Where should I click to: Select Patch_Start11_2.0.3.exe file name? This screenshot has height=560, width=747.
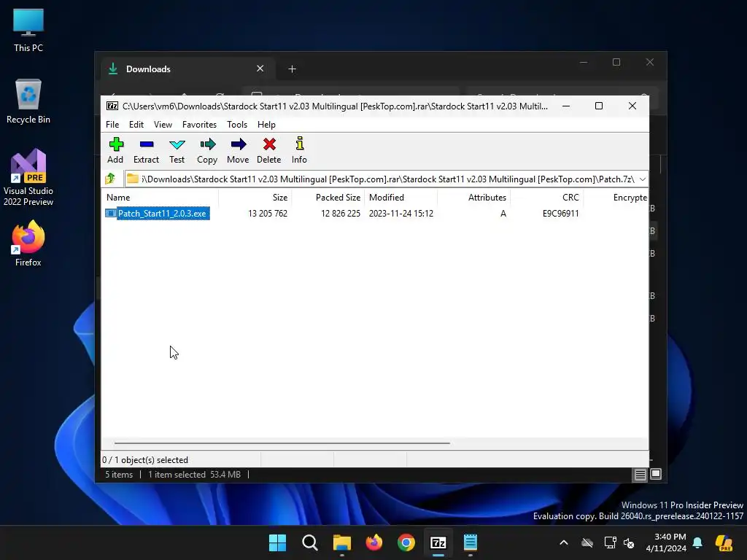tap(162, 214)
